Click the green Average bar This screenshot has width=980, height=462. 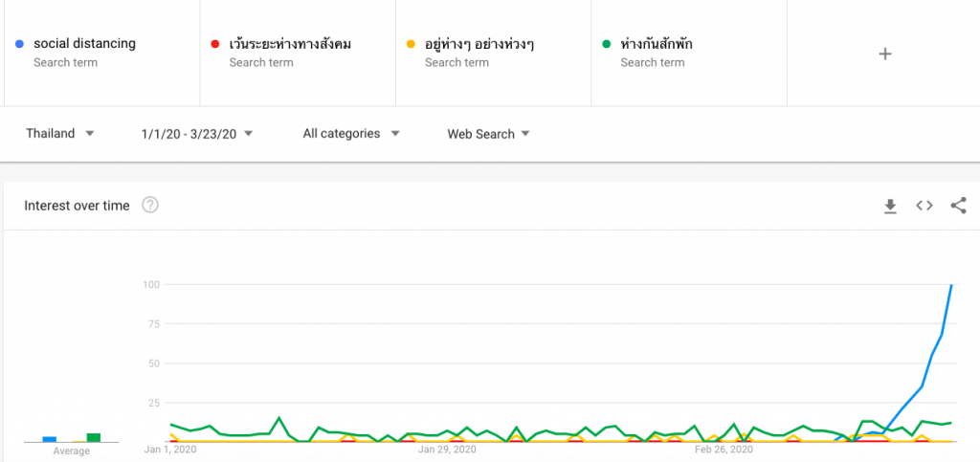94,438
